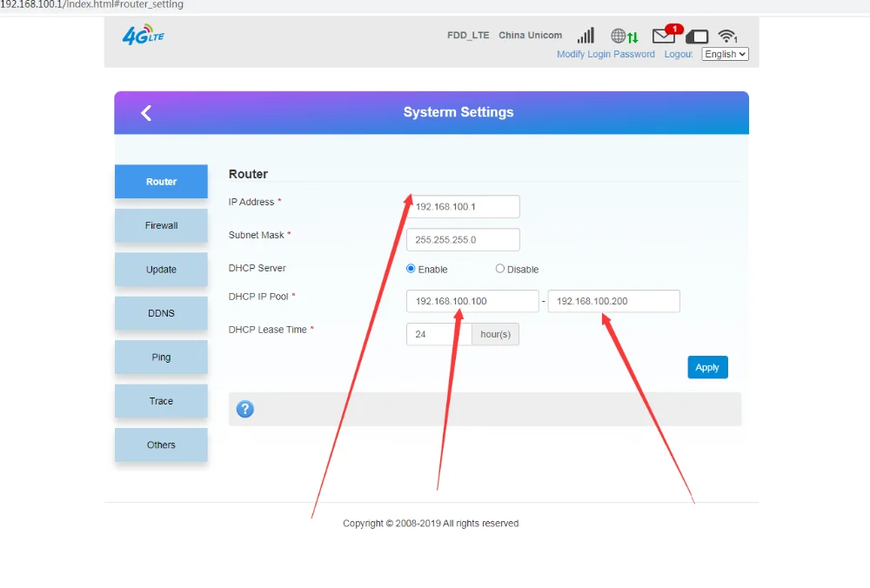Click the copyright footer text
This screenshot has height=588, width=870.
point(431,523)
